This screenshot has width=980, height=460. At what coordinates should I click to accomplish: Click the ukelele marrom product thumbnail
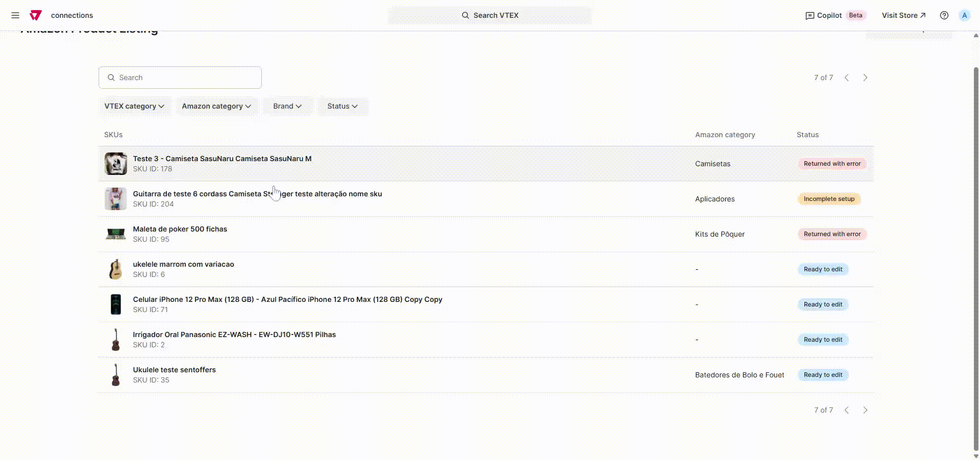tap(116, 269)
